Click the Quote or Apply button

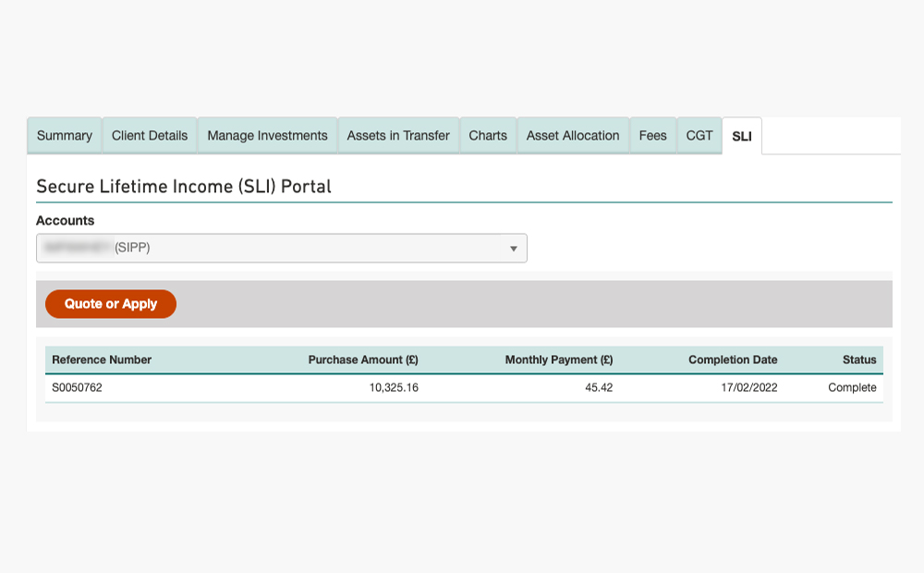[x=111, y=303]
